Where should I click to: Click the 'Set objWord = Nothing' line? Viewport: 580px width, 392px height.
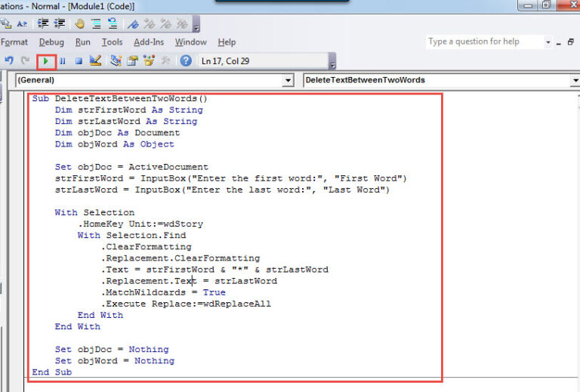click(115, 361)
